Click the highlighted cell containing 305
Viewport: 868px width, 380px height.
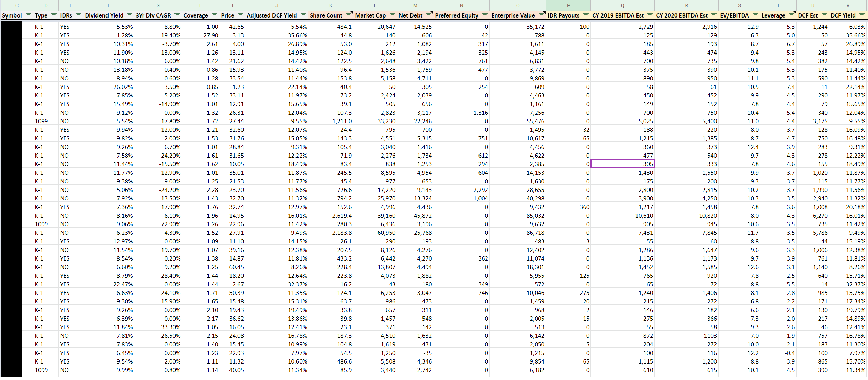pyautogui.click(x=622, y=164)
